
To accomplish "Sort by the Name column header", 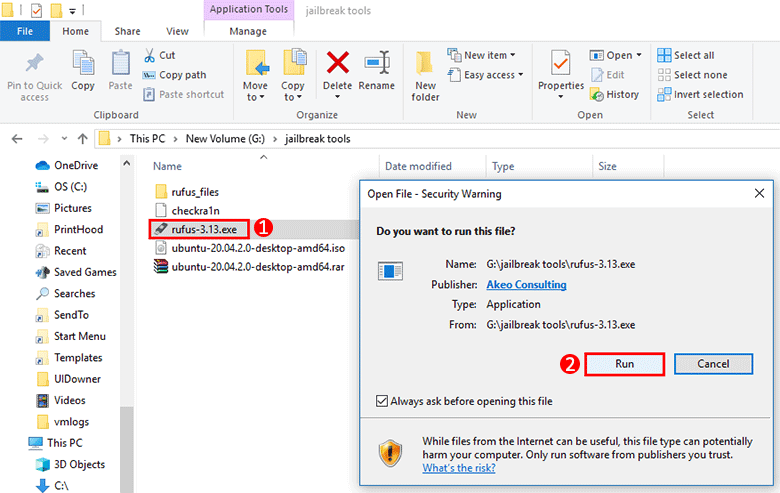I will tap(167, 166).
